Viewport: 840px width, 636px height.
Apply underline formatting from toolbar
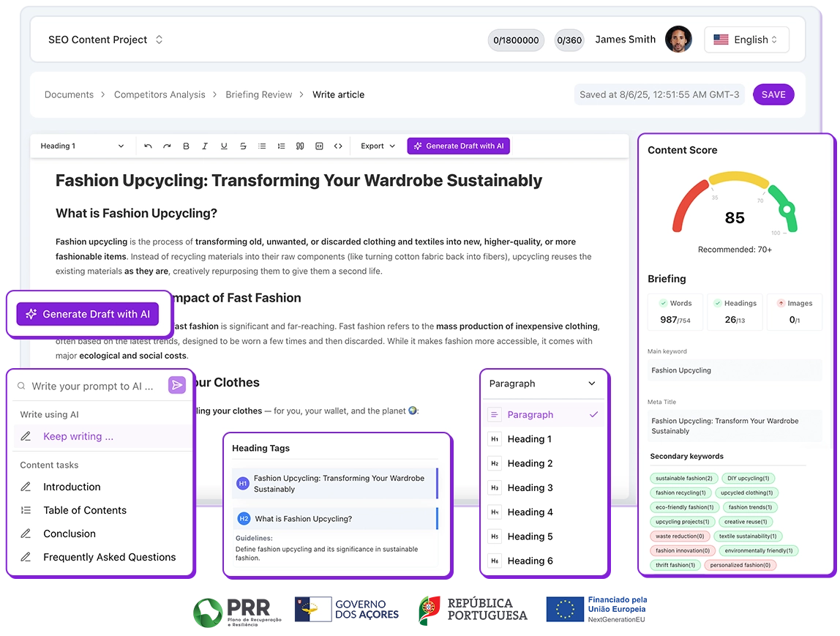(224, 146)
